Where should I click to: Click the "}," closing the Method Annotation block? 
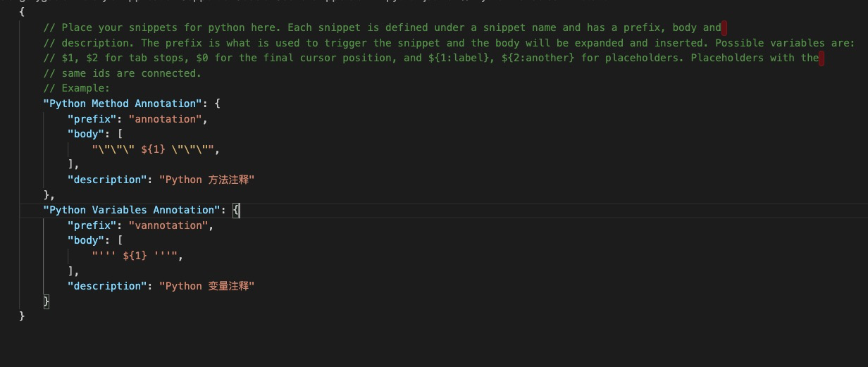pyautogui.click(x=49, y=195)
